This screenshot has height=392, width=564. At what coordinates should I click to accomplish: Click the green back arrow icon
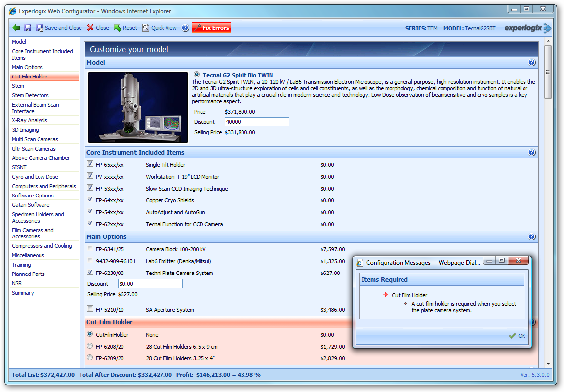click(x=16, y=28)
